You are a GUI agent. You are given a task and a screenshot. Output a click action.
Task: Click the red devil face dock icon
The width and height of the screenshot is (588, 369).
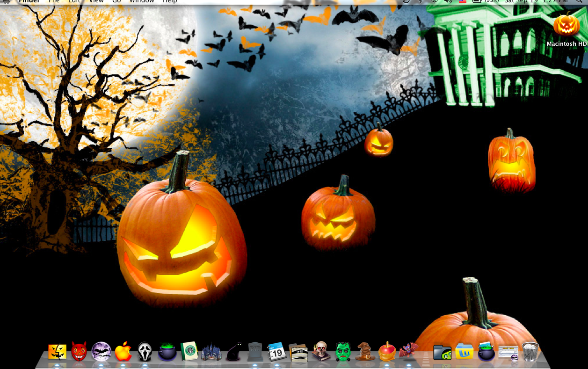pyautogui.click(x=79, y=352)
